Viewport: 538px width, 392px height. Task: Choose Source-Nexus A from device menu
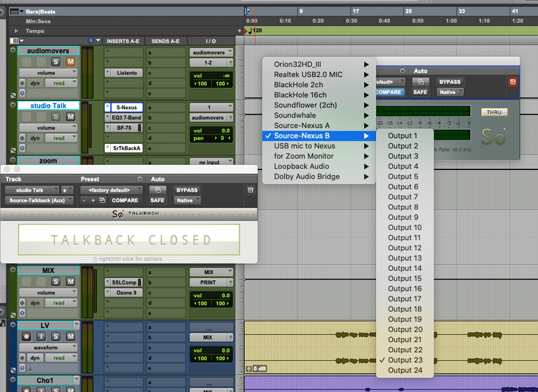(319, 126)
